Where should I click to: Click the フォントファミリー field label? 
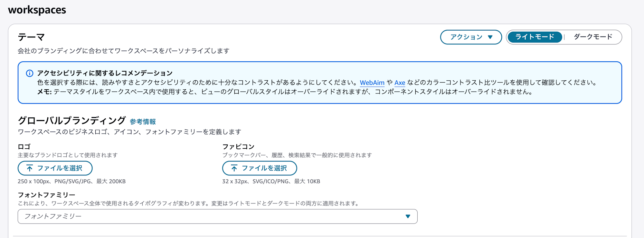pos(46,195)
